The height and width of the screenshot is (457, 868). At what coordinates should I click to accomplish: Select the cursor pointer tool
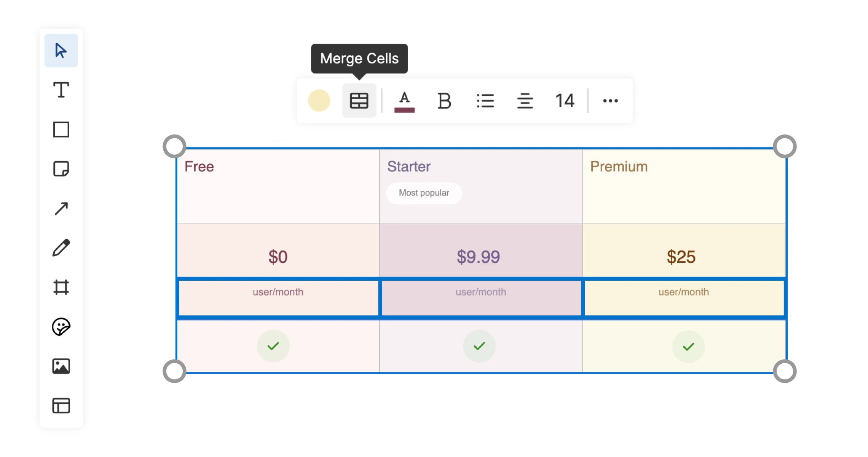click(61, 51)
